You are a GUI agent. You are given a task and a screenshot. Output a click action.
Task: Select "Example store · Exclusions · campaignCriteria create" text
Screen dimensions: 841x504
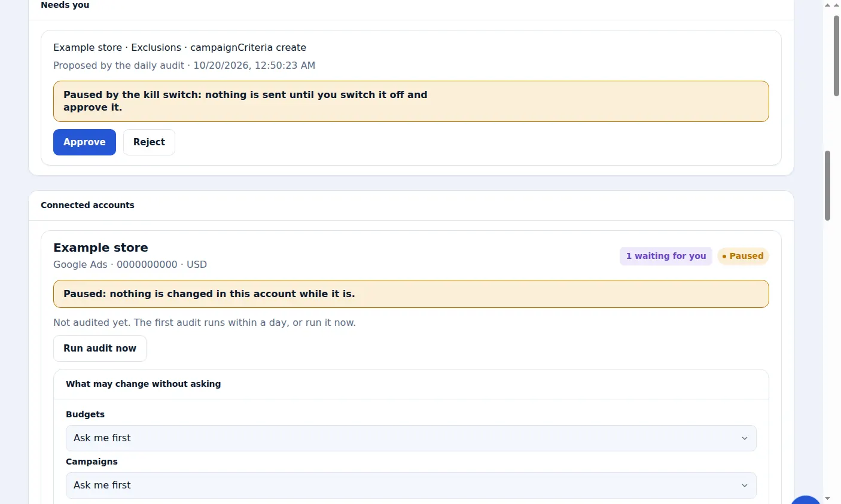(x=179, y=47)
